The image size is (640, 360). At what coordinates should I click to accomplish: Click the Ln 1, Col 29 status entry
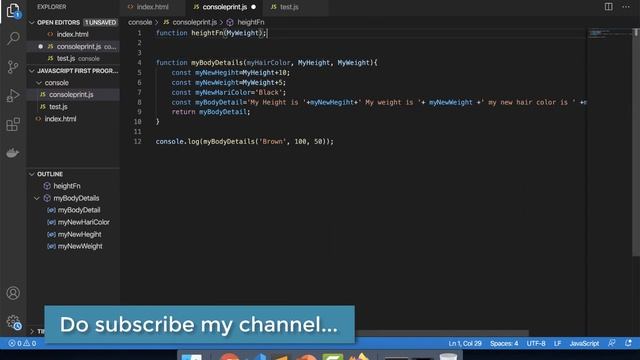click(465, 343)
